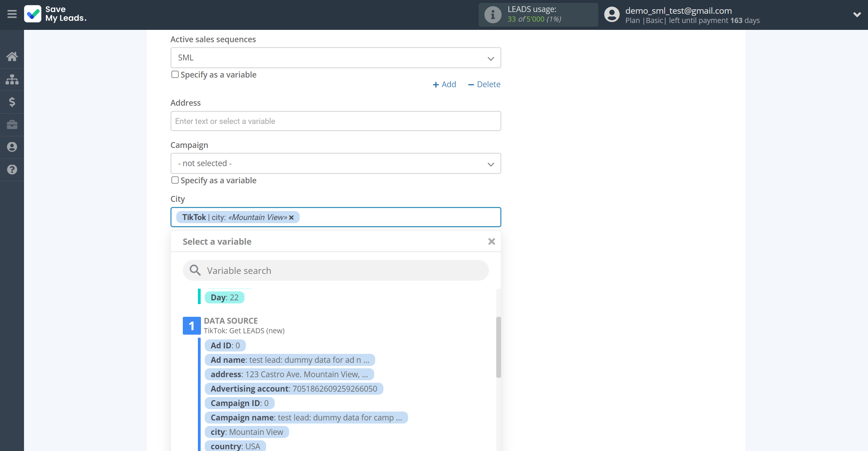
Task: Check Specify as a variable under Campaign
Action: coord(175,180)
